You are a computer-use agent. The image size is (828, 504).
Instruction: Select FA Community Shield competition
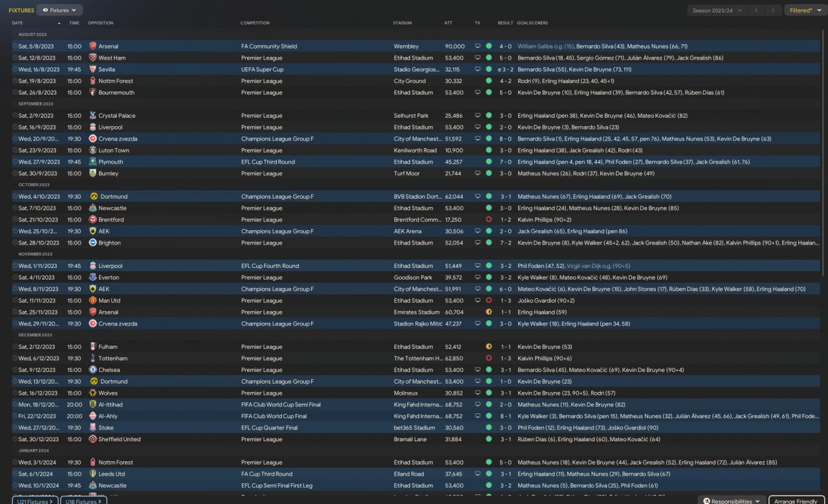click(x=269, y=47)
